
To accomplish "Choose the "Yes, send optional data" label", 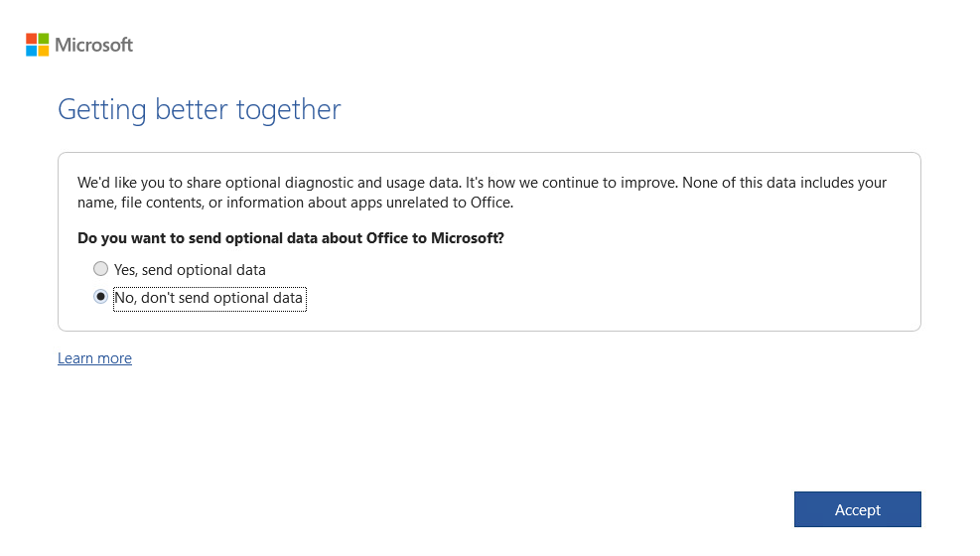I will point(190,270).
